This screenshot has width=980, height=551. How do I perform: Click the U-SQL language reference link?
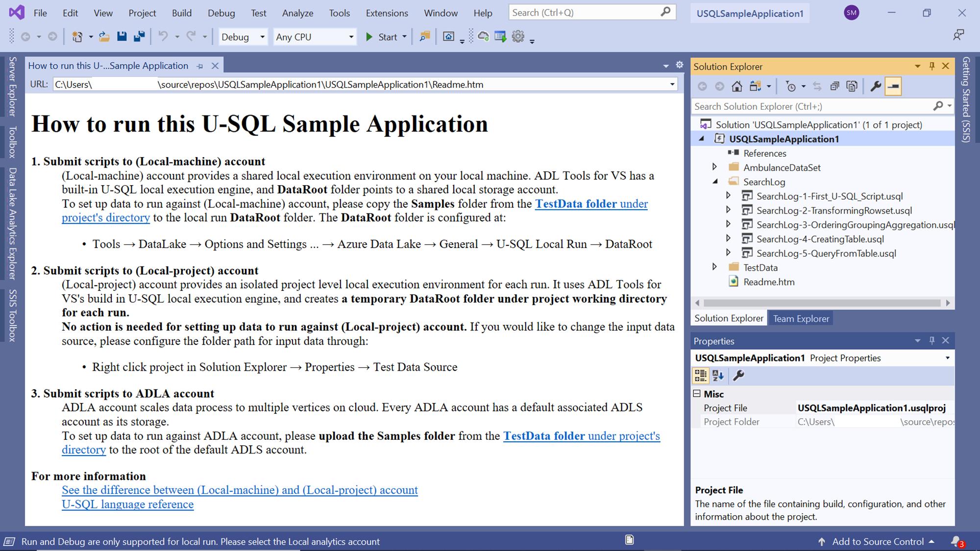tap(127, 504)
